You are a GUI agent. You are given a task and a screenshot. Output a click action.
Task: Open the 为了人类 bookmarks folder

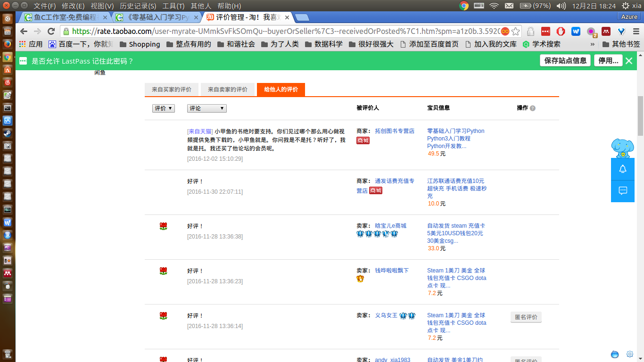click(x=280, y=44)
